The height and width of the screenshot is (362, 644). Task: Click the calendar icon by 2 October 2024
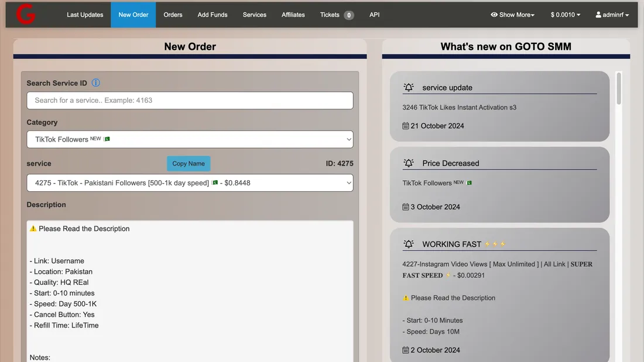(405, 350)
